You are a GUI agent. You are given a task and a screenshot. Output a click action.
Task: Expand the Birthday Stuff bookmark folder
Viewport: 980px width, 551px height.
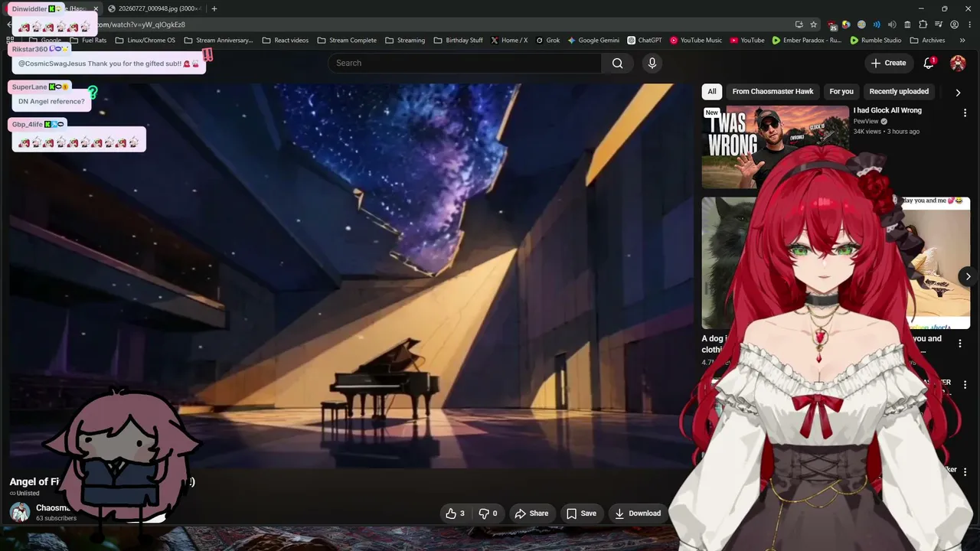coord(458,40)
